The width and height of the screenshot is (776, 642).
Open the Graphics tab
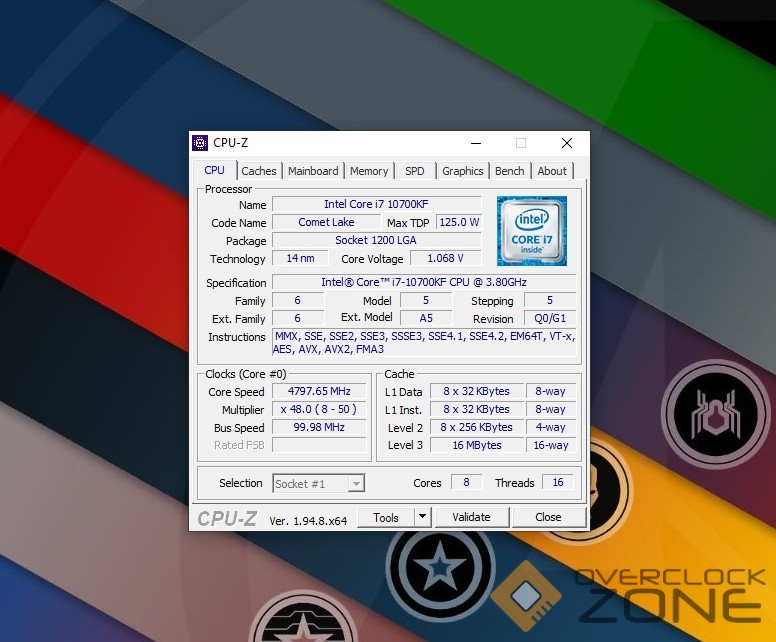point(462,171)
